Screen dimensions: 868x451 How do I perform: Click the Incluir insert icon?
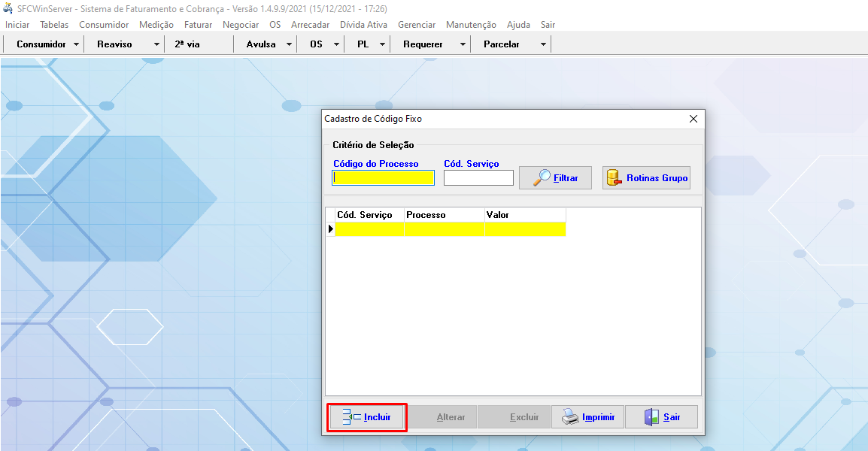(352, 417)
